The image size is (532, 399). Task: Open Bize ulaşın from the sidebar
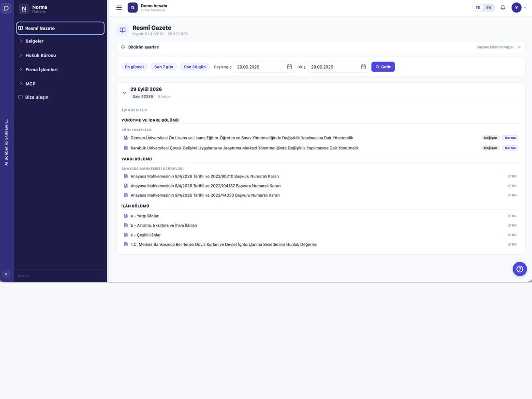[37, 97]
